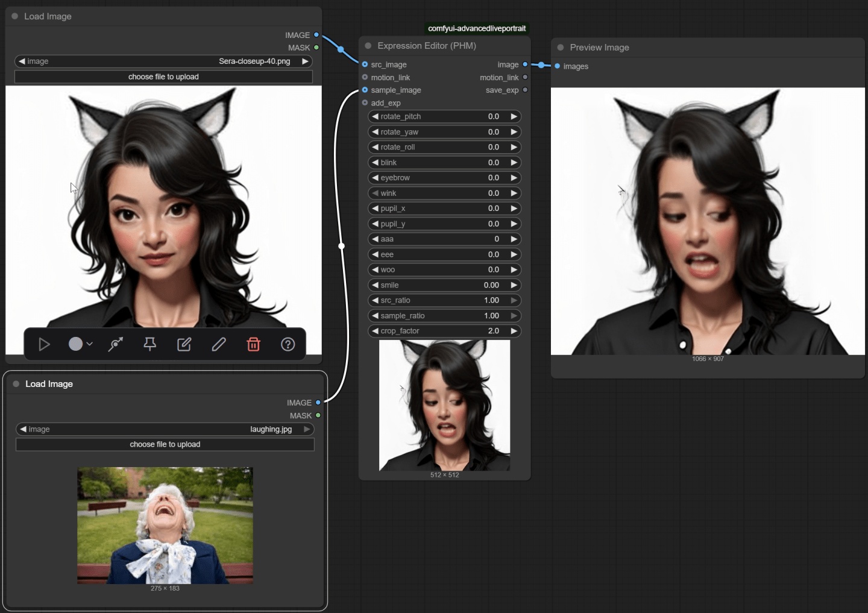Click the node color circle icon
Screen dimensions: 868x613
point(75,344)
